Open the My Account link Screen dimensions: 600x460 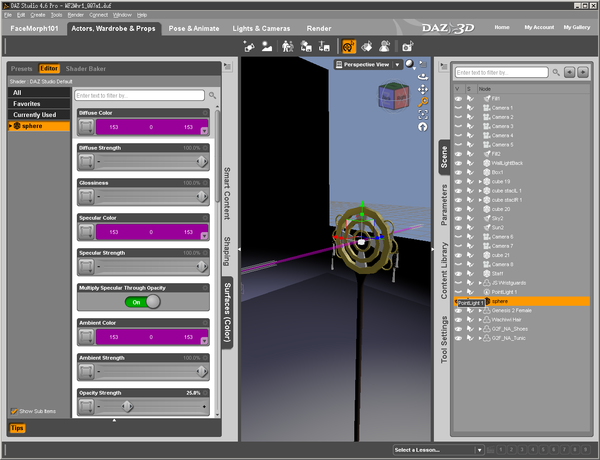pyautogui.click(x=539, y=27)
